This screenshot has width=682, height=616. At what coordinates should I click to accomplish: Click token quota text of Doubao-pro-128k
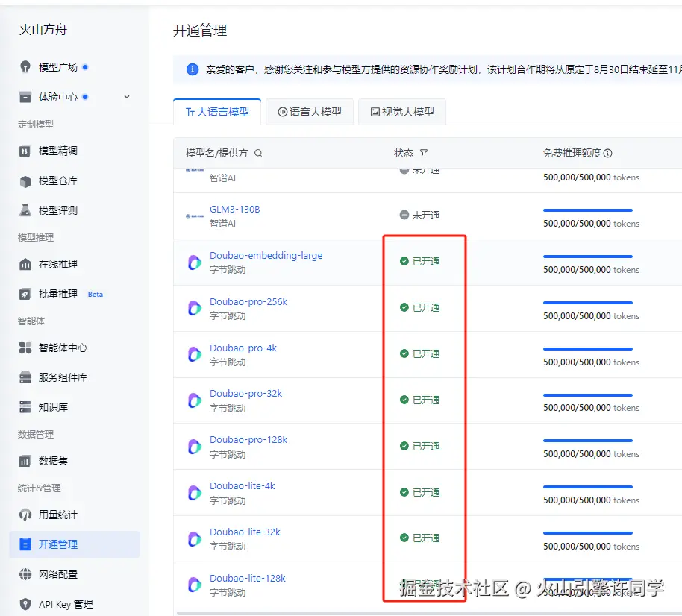(x=591, y=454)
